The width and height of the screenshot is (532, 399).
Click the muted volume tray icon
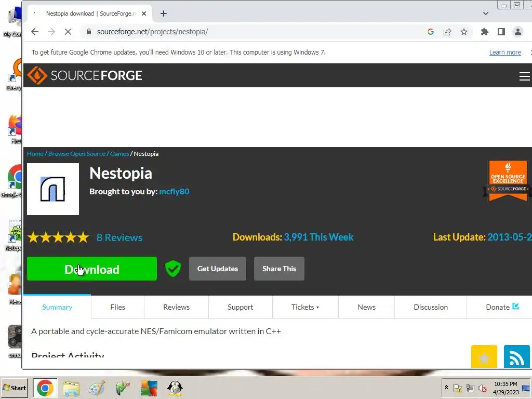[482, 388]
